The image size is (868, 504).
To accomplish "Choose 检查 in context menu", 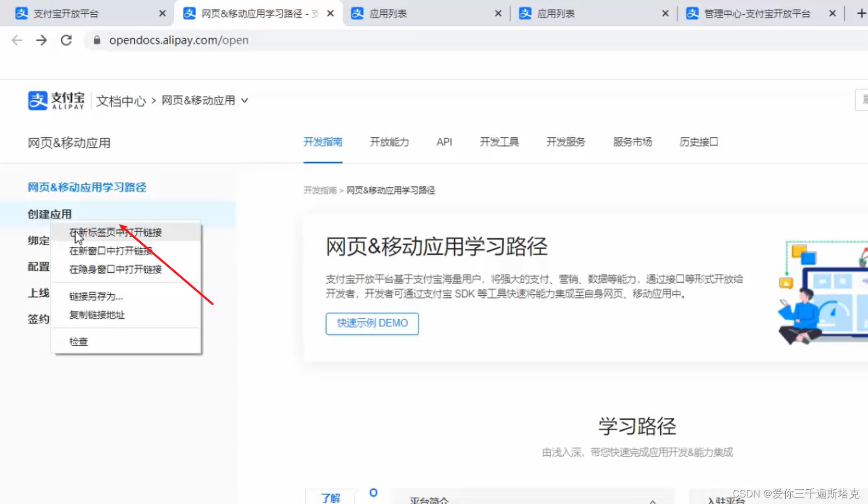I will point(126,342).
